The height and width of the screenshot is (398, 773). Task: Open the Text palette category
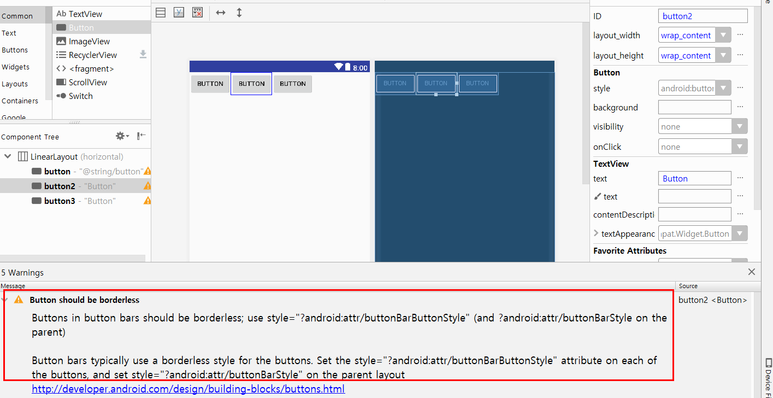tap(9, 33)
